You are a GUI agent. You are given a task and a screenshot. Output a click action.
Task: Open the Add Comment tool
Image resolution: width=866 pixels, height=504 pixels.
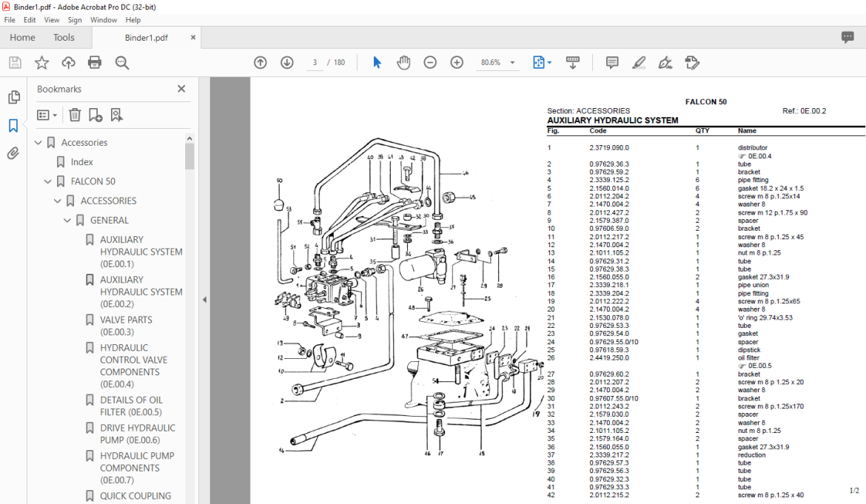coord(612,62)
